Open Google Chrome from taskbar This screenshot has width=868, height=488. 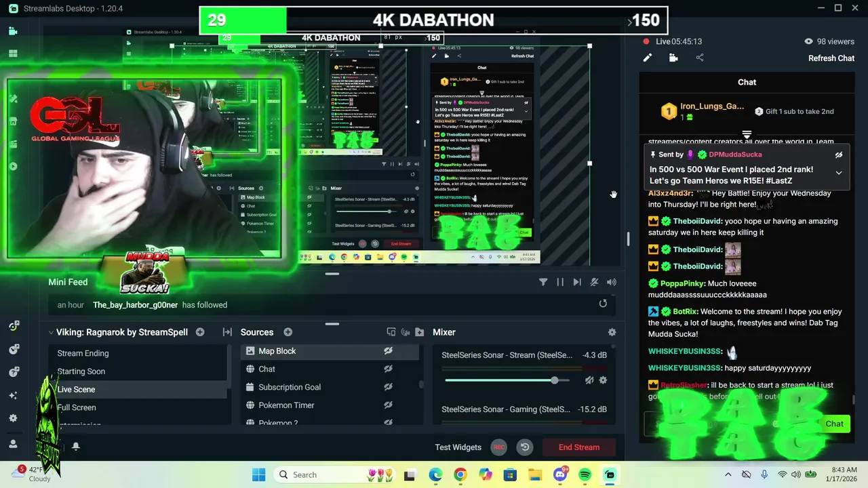click(460, 474)
